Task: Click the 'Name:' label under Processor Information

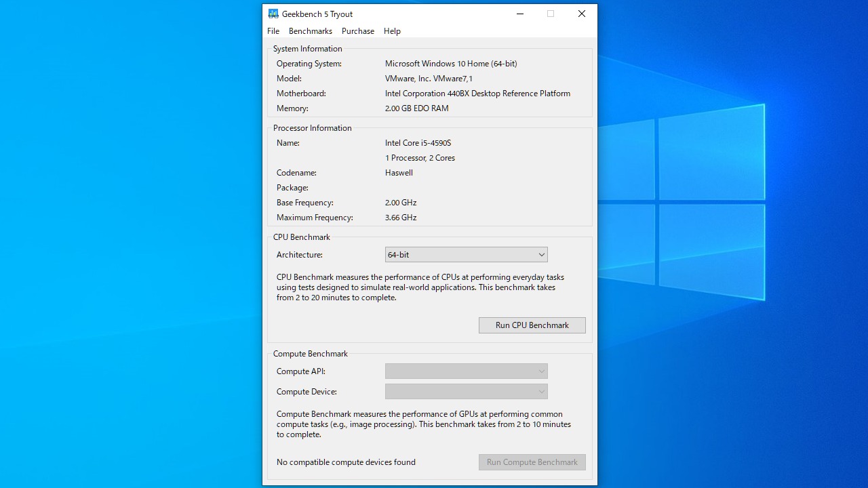Action: click(x=288, y=143)
